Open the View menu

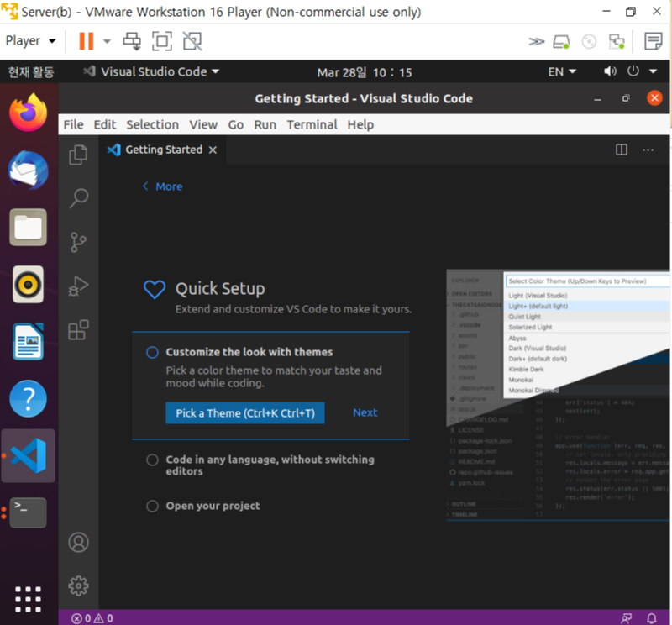203,124
